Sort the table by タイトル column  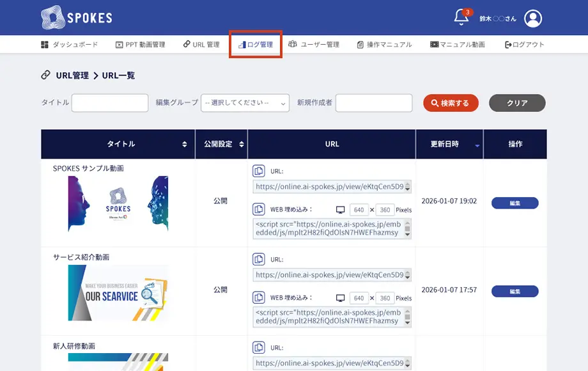click(185, 145)
